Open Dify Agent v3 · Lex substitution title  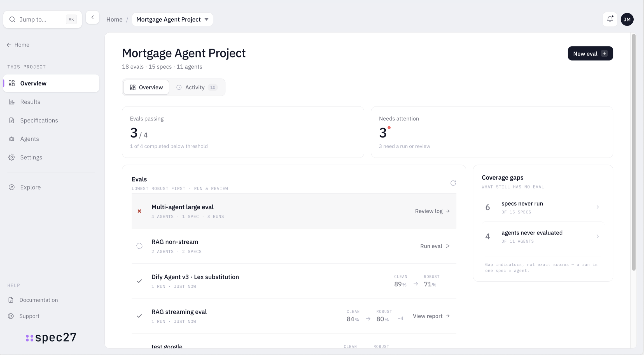(195, 277)
